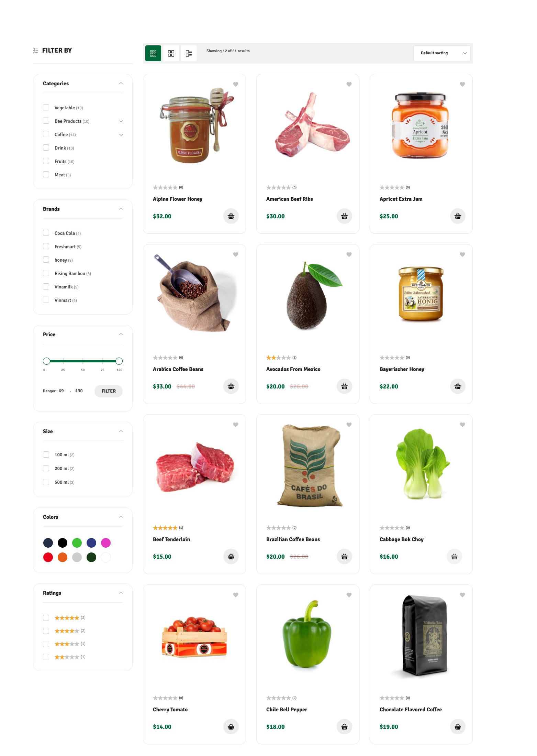Screen dimensions: 537x756
Task: Select the five-star rating filter
Action: coord(46,618)
